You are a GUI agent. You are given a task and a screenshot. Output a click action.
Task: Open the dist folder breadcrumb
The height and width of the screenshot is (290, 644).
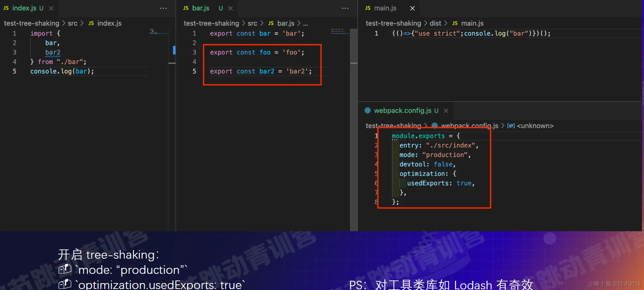click(x=435, y=23)
